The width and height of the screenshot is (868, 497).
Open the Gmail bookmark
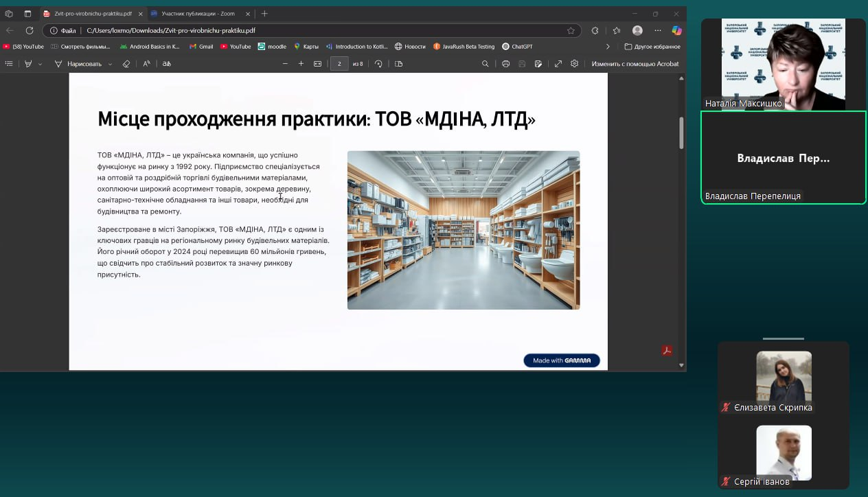tap(201, 47)
